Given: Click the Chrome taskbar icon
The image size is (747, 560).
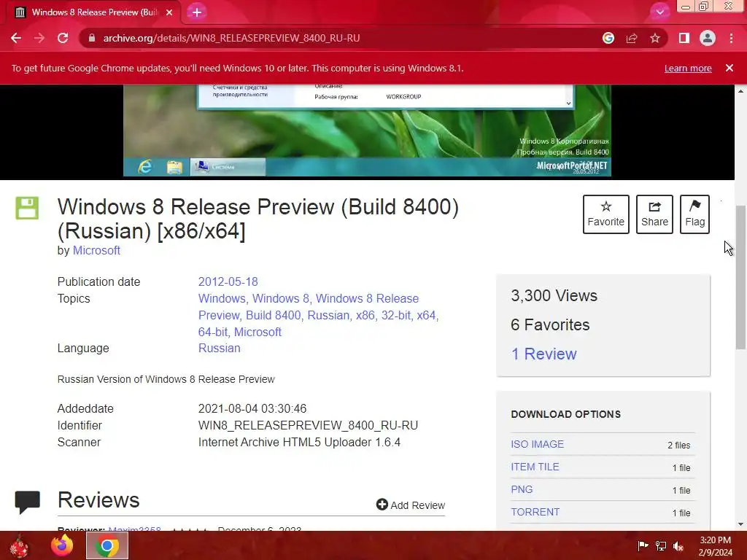Looking at the screenshot, I should click(x=107, y=545).
